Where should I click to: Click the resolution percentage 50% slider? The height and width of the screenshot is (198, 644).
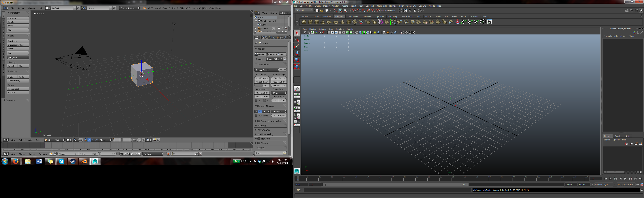[x=262, y=86]
